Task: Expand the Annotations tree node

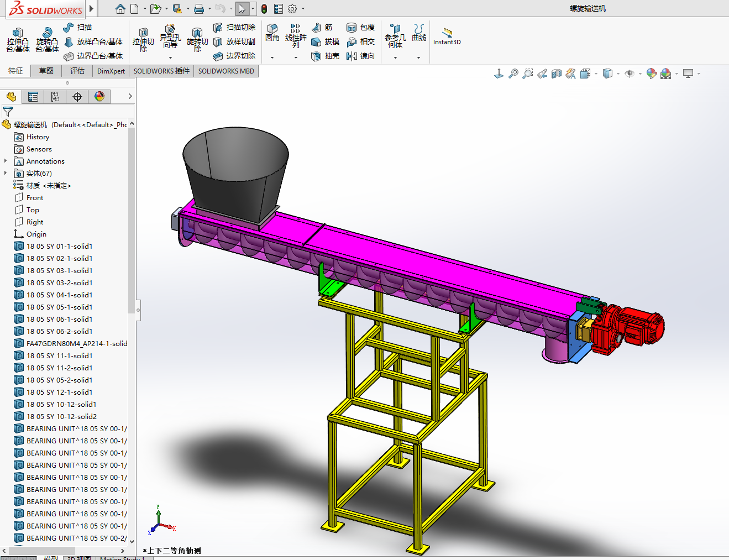Action: tap(6, 161)
